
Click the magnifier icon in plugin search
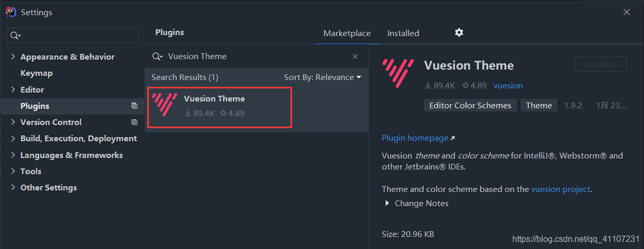pos(157,56)
